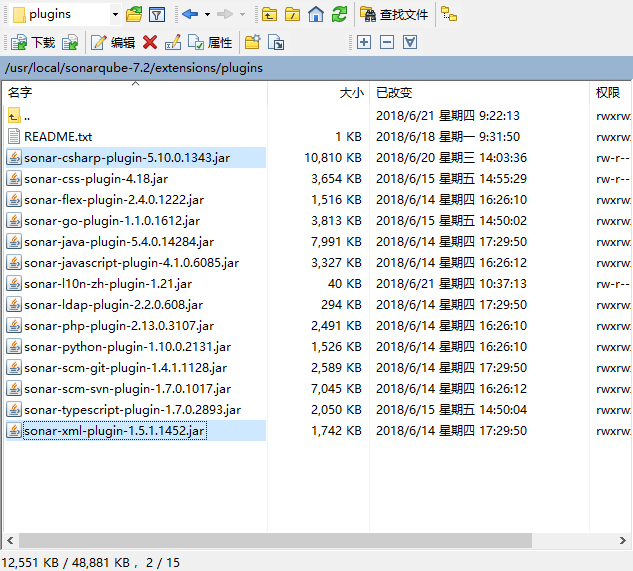Click the 下载 download button
The image size is (633, 571).
click(33, 42)
